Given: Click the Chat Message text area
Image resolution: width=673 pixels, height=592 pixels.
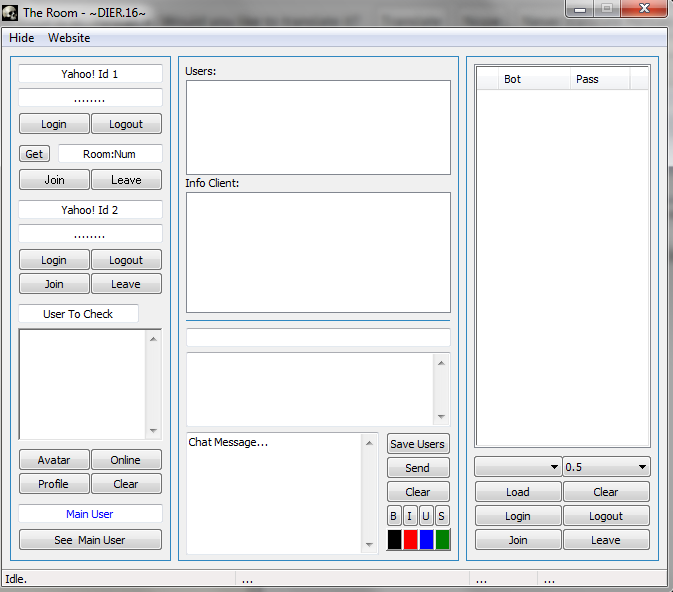Looking at the screenshot, I should click(x=276, y=492).
